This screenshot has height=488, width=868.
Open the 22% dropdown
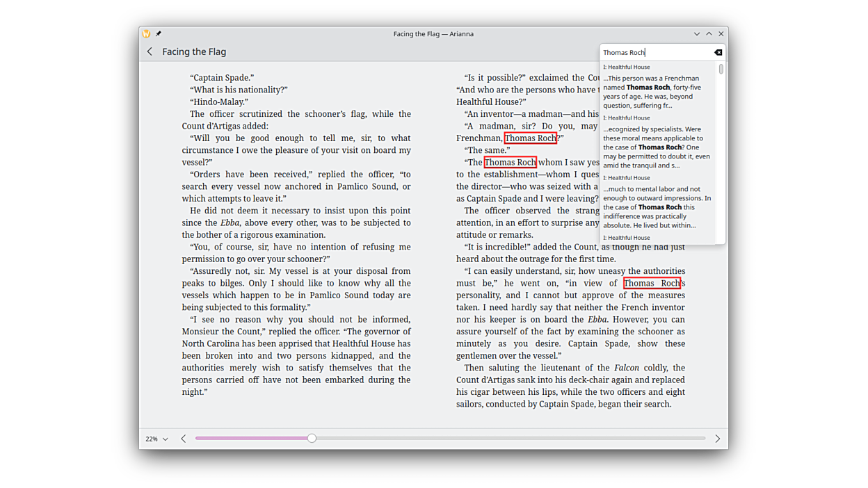(156, 439)
